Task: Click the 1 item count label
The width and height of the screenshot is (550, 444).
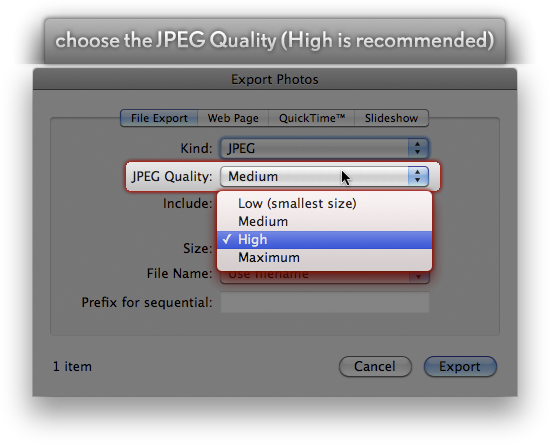Action: [x=72, y=366]
